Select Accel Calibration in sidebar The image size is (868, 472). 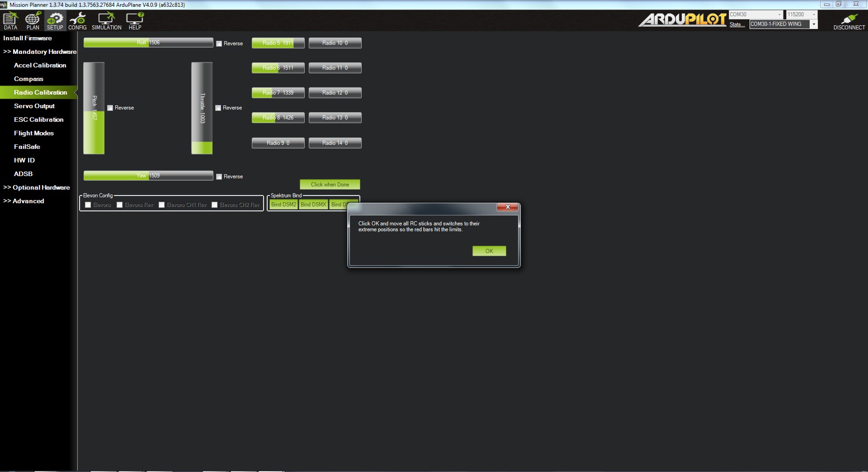click(40, 65)
